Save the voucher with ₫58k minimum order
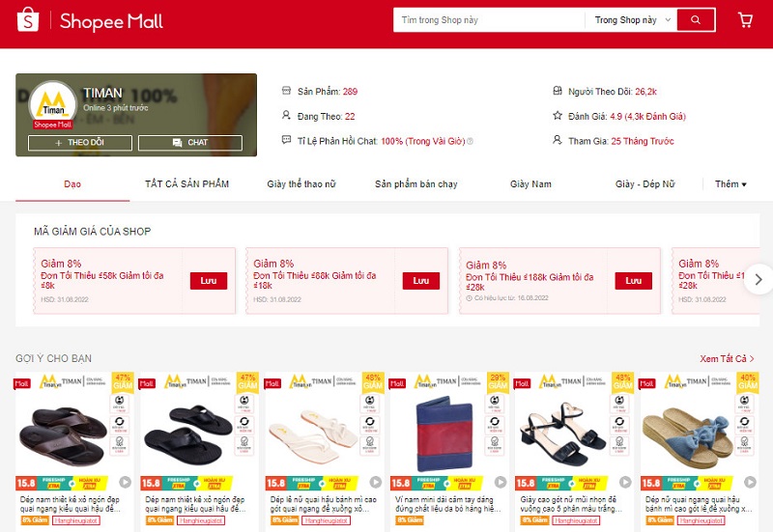This screenshot has height=532, width=773. [209, 281]
